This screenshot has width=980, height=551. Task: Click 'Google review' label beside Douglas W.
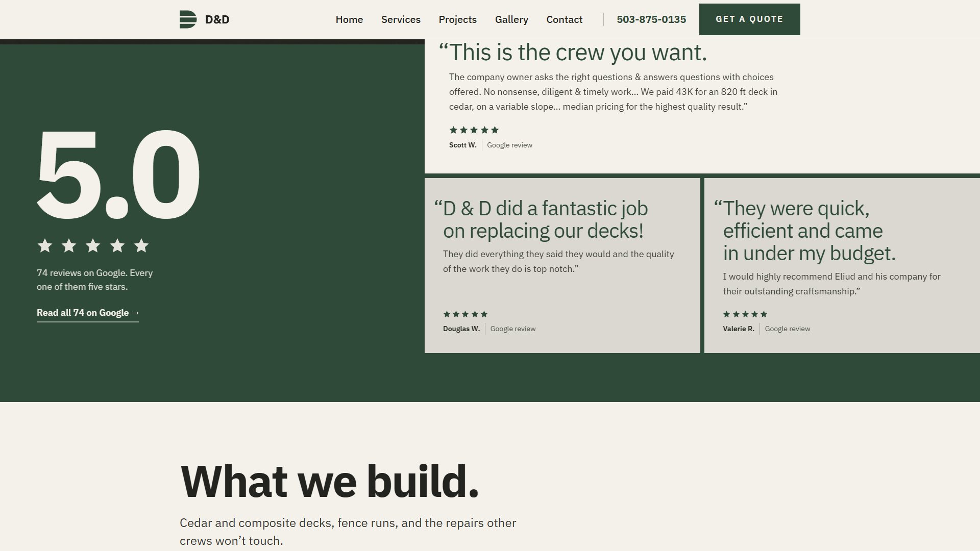[x=513, y=329]
